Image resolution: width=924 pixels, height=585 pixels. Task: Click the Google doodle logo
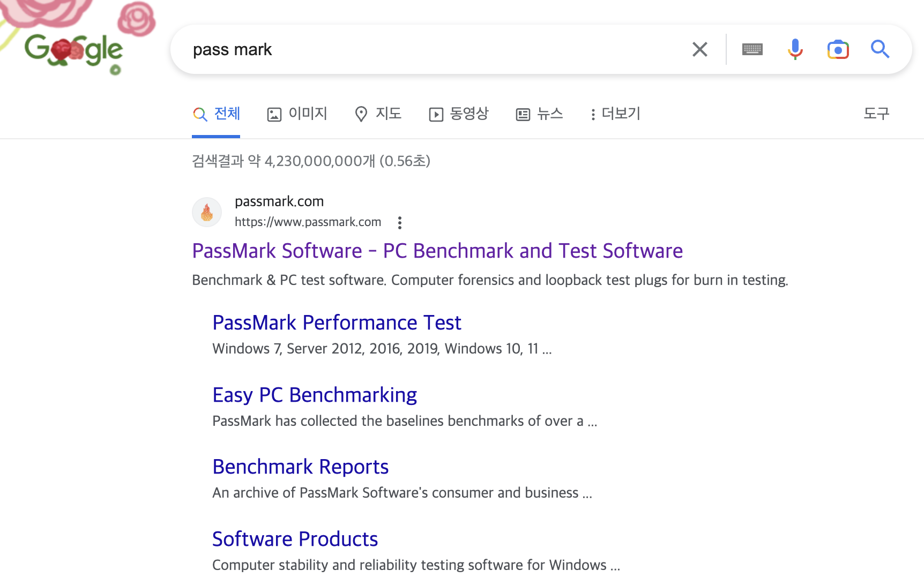[74, 51]
